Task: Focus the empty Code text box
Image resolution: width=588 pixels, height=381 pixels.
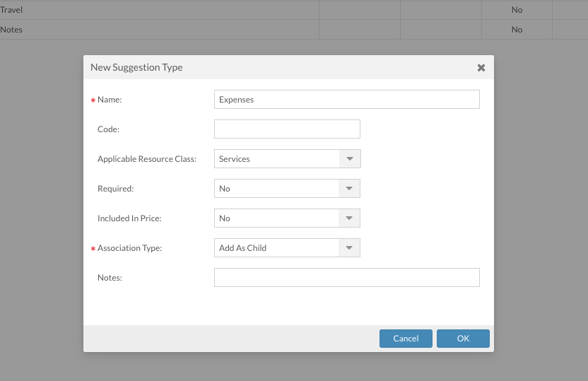Action: click(x=287, y=129)
